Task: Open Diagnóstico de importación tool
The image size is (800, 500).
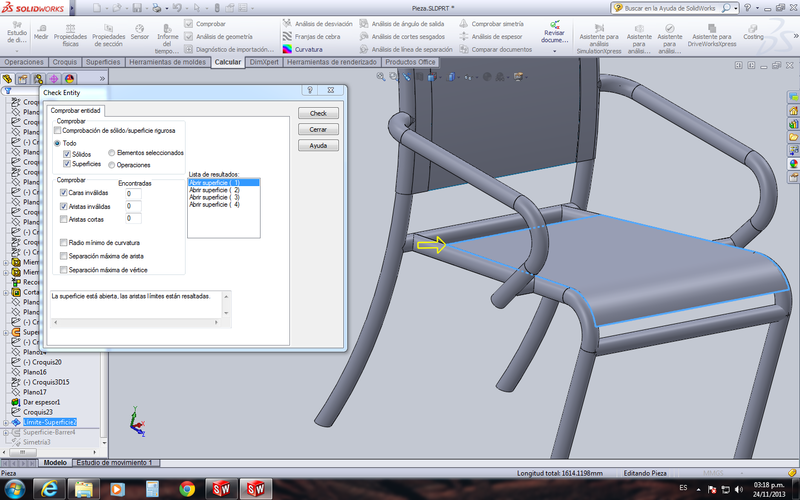Action: click(x=229, y=49)
